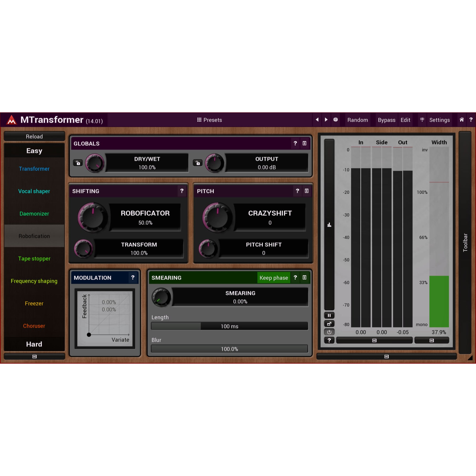Open the Presets dropdown
This screenshot has height=476, width=476.
pos(210,120)
